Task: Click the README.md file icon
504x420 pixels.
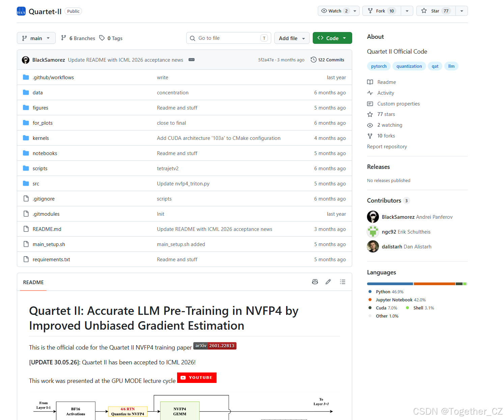Action: [x=26, y=229]
